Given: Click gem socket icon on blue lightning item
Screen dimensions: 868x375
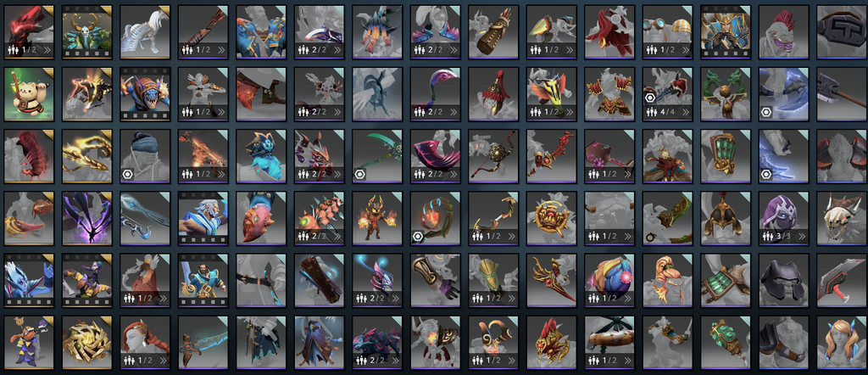Looking at the screenshot, I should click(766, 175).
